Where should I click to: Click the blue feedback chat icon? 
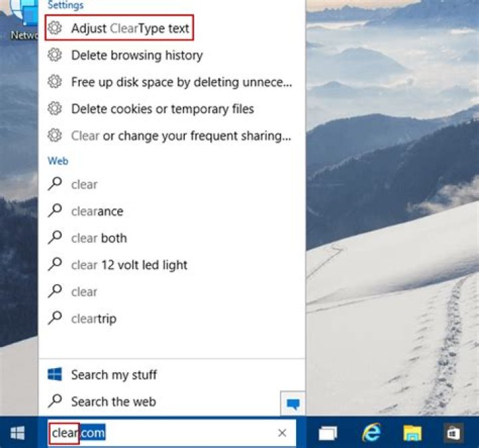pyautogui.click(x=293, y=403)
